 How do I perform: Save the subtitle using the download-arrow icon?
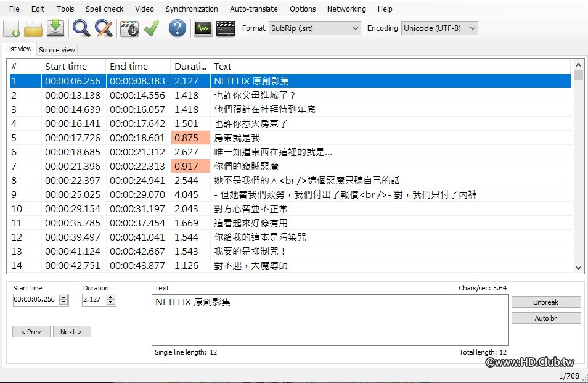tap(55, 28)
